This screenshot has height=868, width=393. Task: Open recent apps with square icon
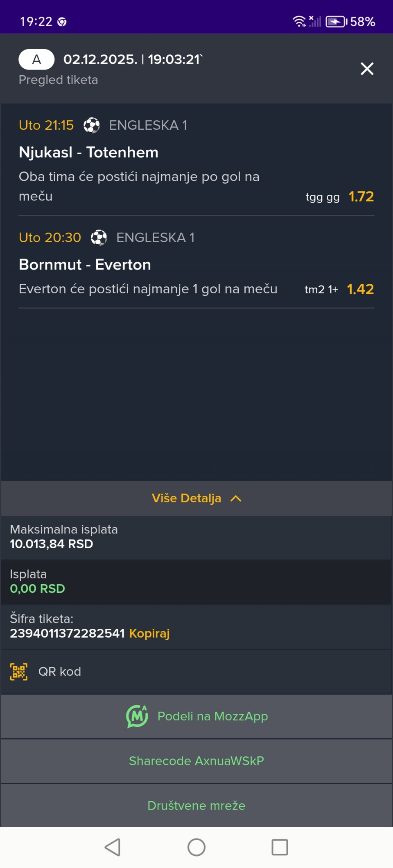(280, 847)
